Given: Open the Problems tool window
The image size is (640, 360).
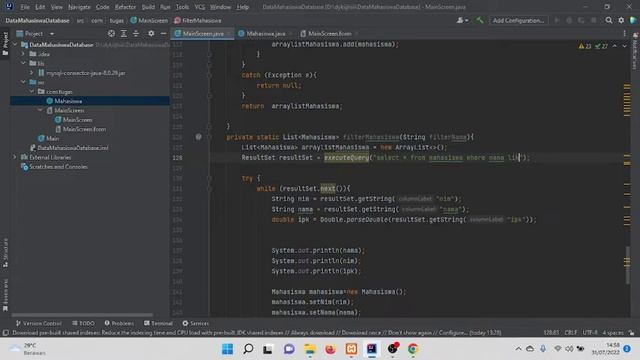Looking at the screenshot, I should (x=119, y=323).
